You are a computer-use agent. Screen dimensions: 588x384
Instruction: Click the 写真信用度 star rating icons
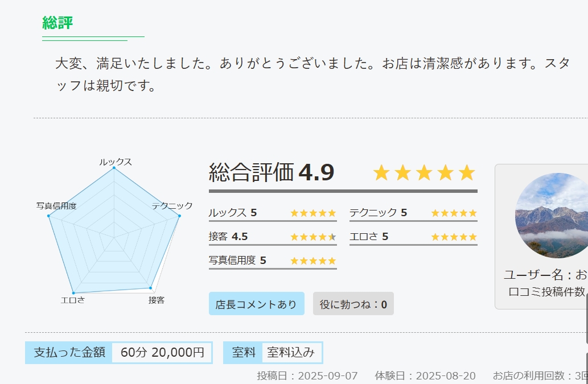pyautogui.click(x=313, y=261)
